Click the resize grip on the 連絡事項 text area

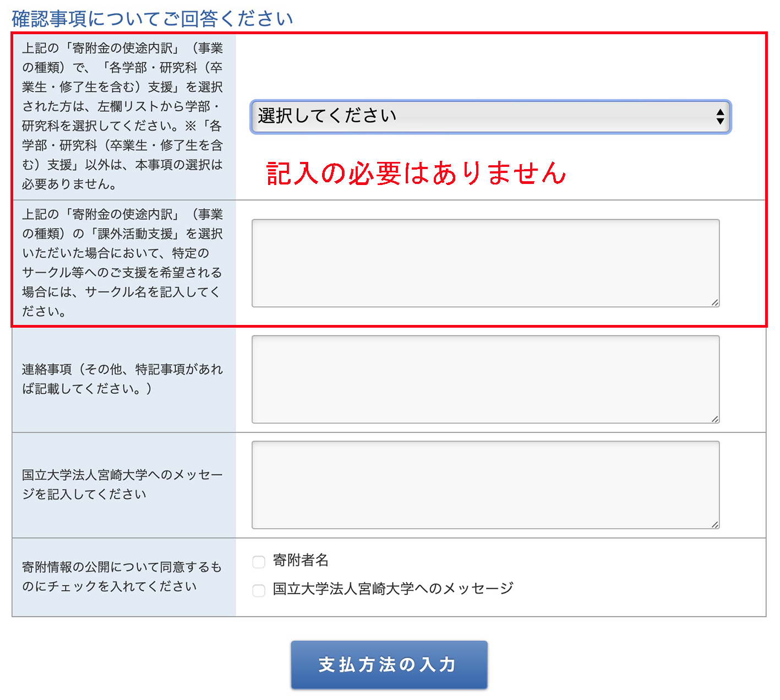(x=714, y=419)
